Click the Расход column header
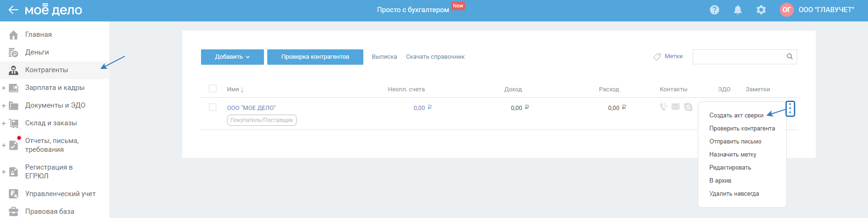868x218 pixels. tap(609, 89)
